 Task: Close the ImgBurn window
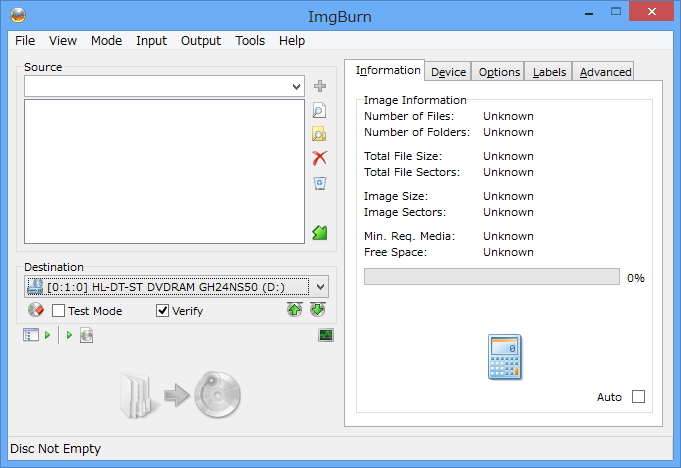651,12
